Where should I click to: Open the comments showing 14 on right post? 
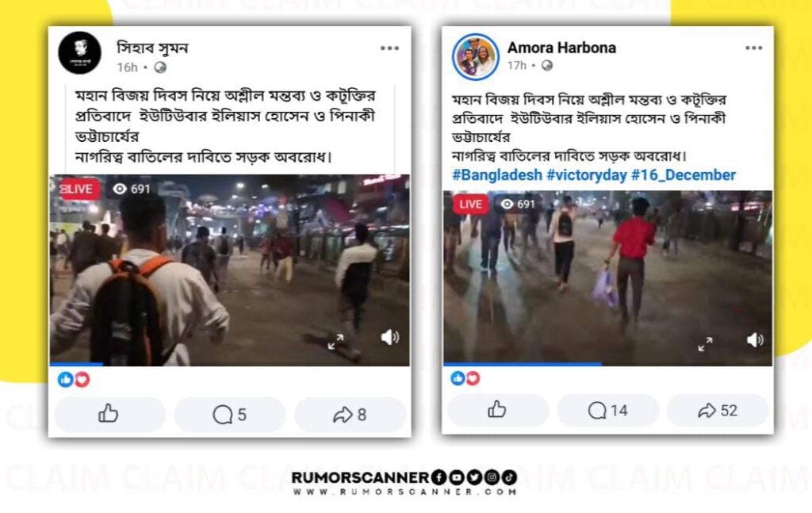pos(608,410)
